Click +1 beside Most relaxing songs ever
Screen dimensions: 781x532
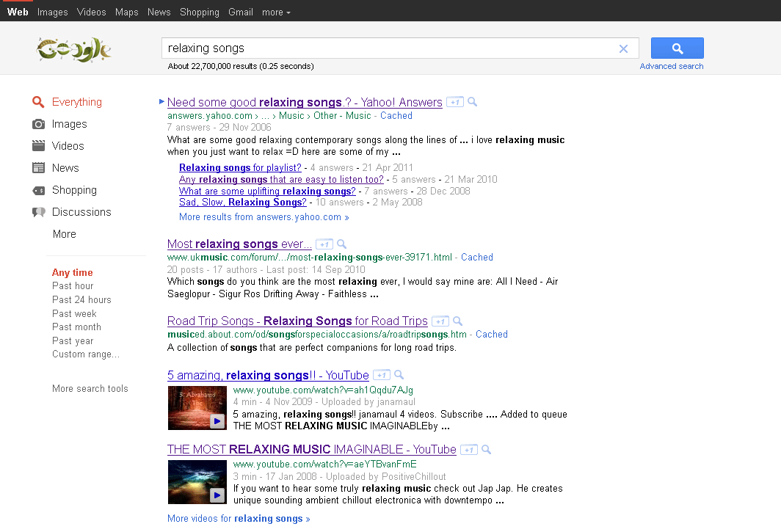tap(324, 244)
